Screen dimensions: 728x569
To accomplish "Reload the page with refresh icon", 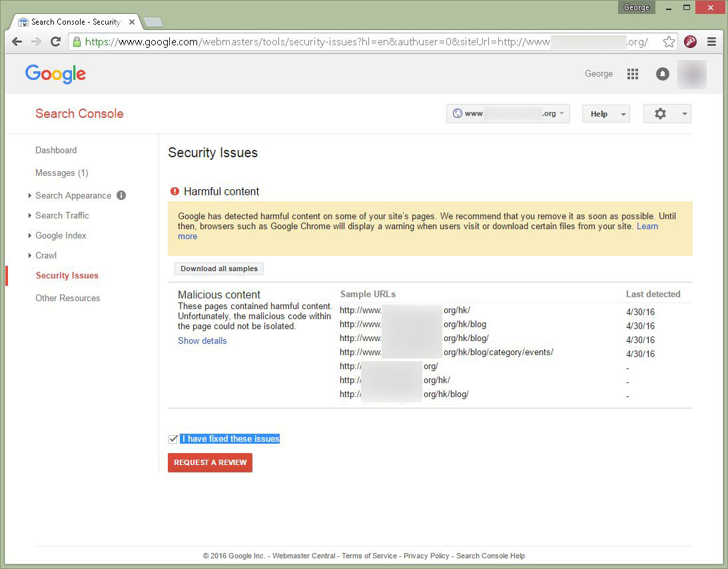I will 56,42.
